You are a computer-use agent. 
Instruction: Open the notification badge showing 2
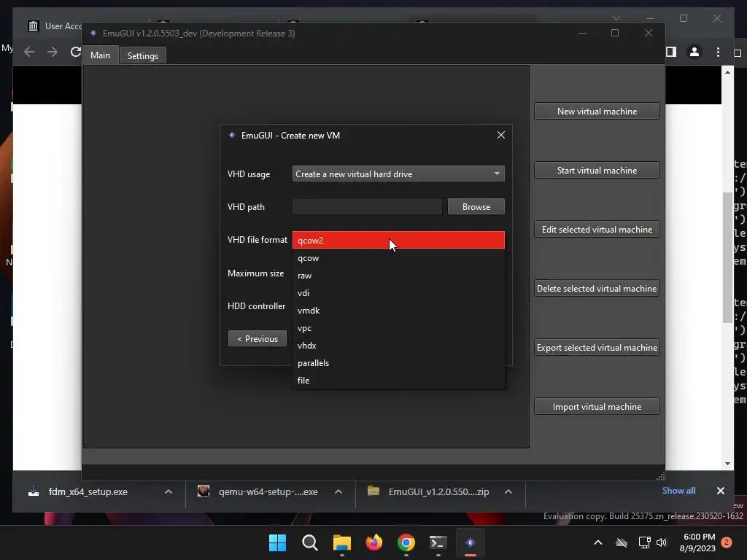point(727,542)
